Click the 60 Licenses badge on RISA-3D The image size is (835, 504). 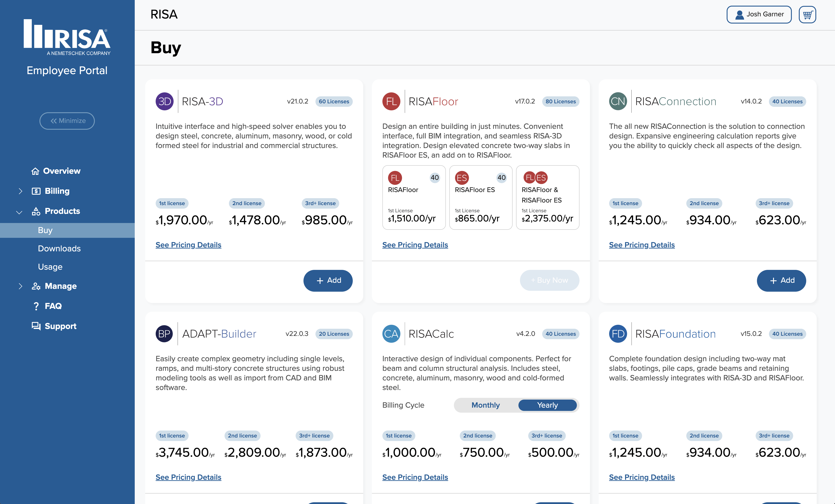coord(334,101)
